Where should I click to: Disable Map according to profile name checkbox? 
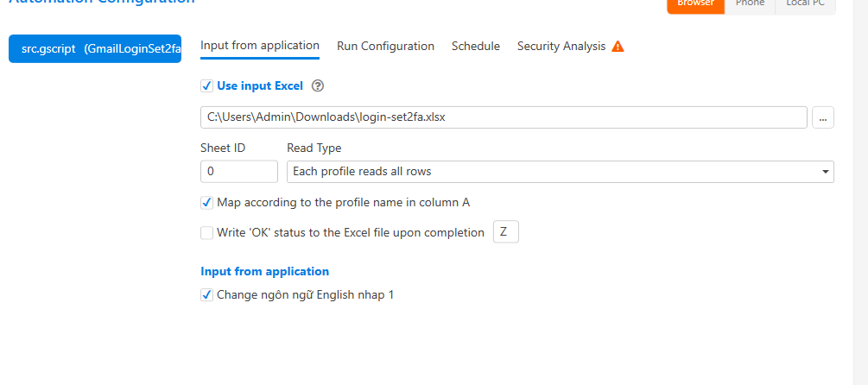click(x=206, y=202)
